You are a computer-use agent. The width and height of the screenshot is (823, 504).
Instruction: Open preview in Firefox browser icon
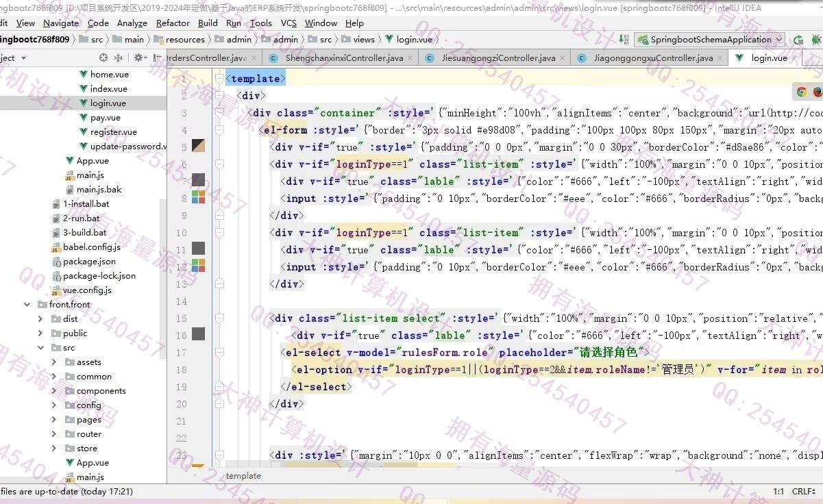pos(818,91)
